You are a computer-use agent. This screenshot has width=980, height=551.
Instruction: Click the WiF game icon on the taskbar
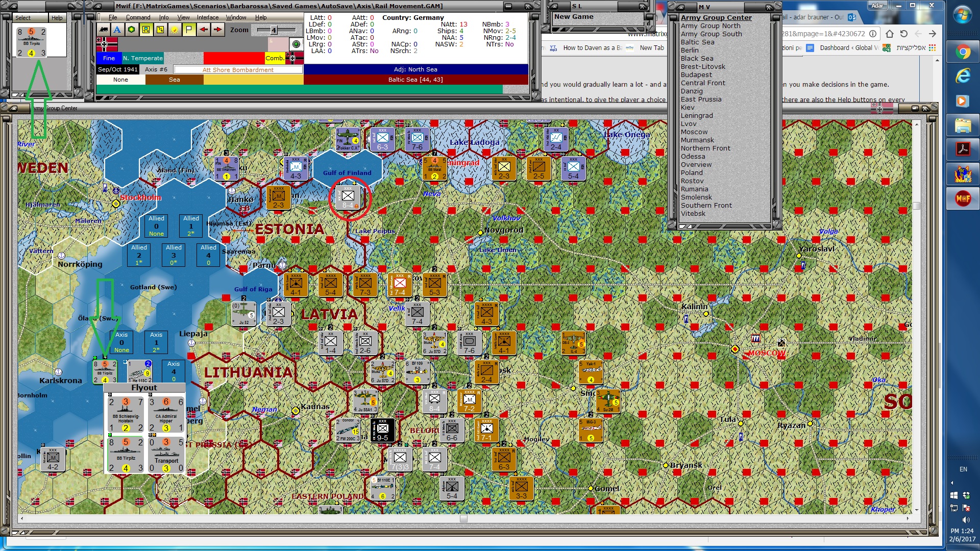[963, 198]
